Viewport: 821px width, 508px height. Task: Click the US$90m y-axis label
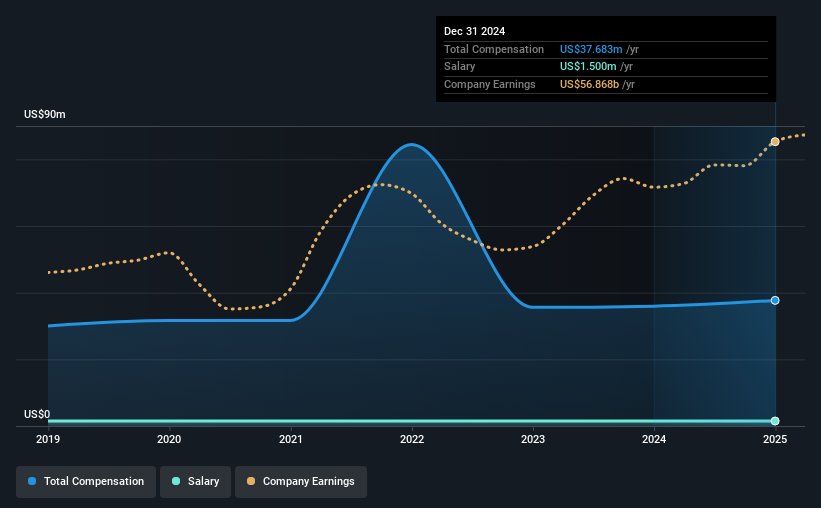(x=45, y=114)
